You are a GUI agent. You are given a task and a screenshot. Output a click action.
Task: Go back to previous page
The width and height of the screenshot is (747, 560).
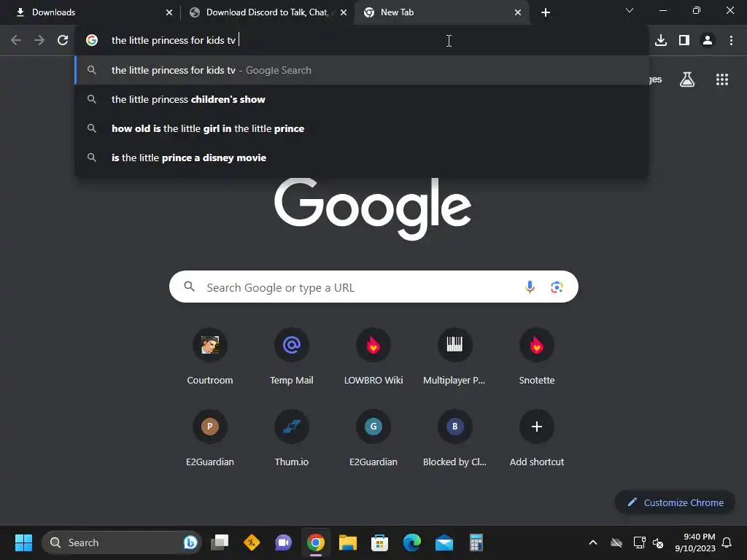(16, 41)
